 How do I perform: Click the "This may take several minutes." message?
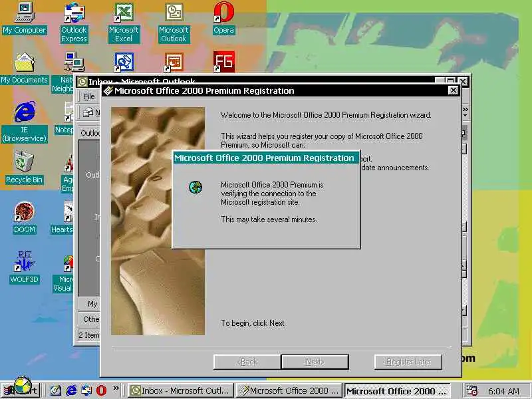pos(269,219)
